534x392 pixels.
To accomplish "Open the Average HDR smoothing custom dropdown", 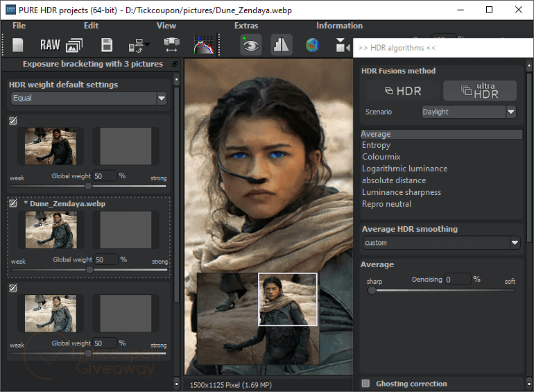I will (x=441, y=243).
